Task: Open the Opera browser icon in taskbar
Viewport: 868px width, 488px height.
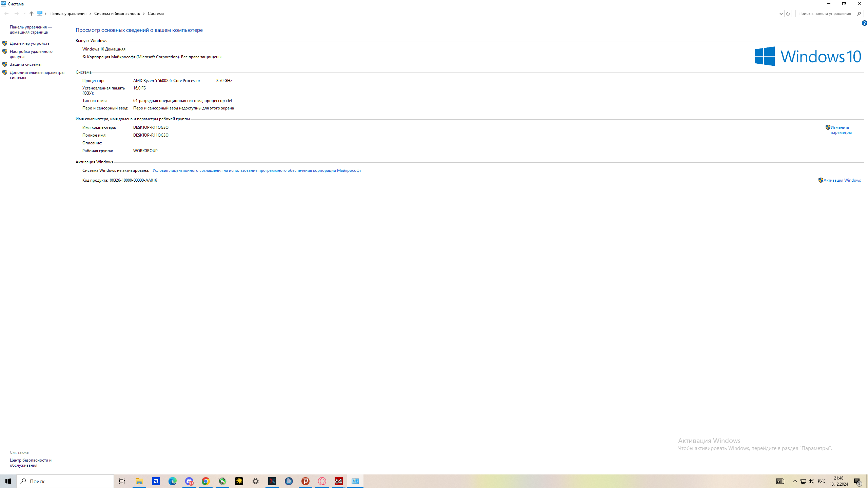Action: click(x=322, y=481)
